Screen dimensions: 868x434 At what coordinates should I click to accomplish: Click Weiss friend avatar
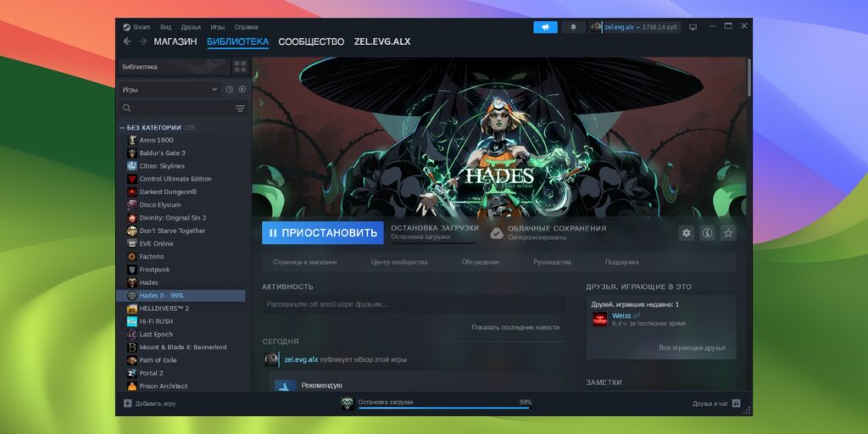[600, 319]
